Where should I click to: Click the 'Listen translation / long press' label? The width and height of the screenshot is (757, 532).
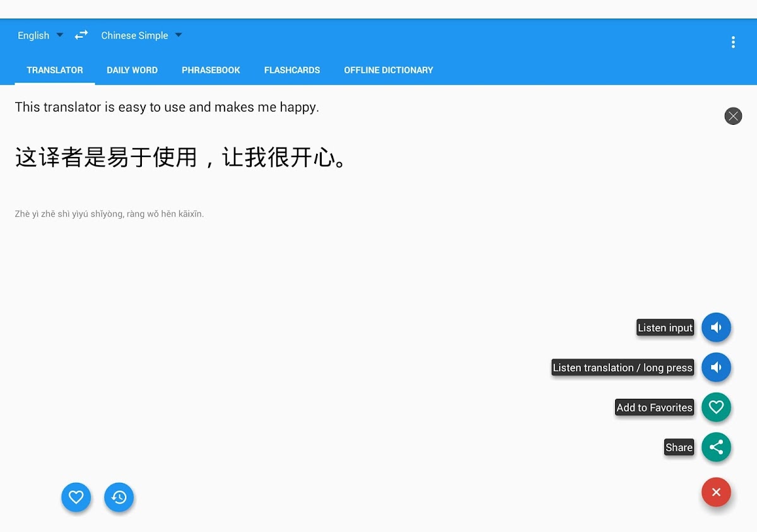coord(623,367)
